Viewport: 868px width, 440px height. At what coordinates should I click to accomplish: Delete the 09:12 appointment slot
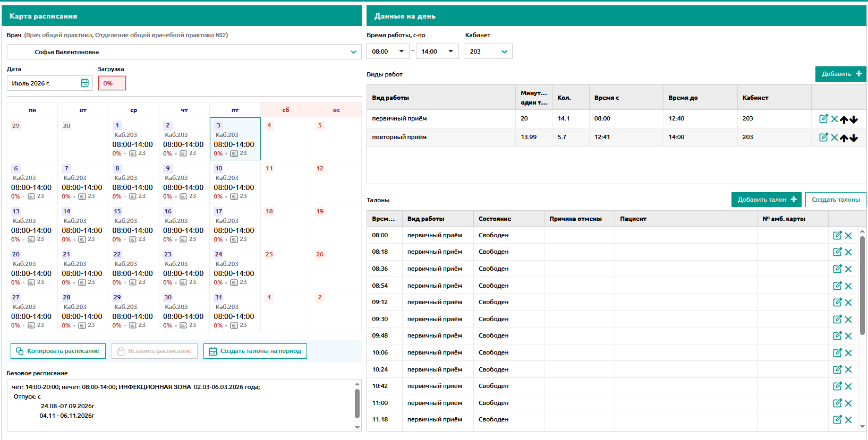pyautogui.click(x=848, y=303)
